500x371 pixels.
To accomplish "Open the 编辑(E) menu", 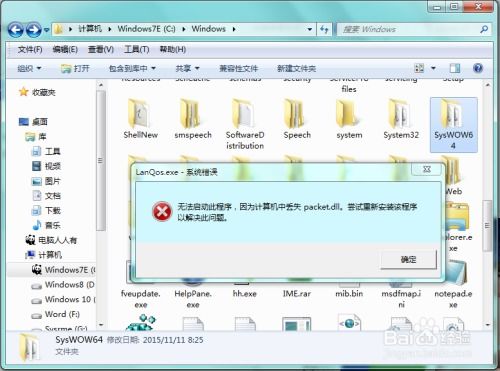I will [x=65, y=50].
